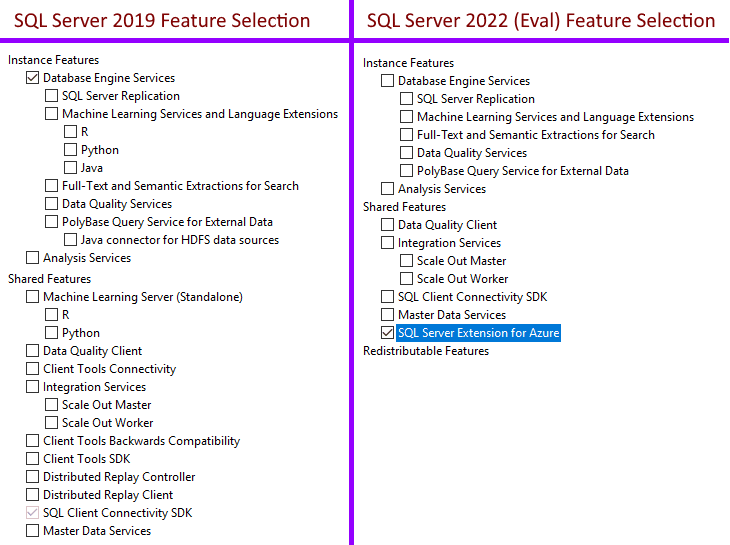Check R under 2019 Machine Learning Services and Language Extensions
Screen dimensions: 730x545
[x=70, y=132]
